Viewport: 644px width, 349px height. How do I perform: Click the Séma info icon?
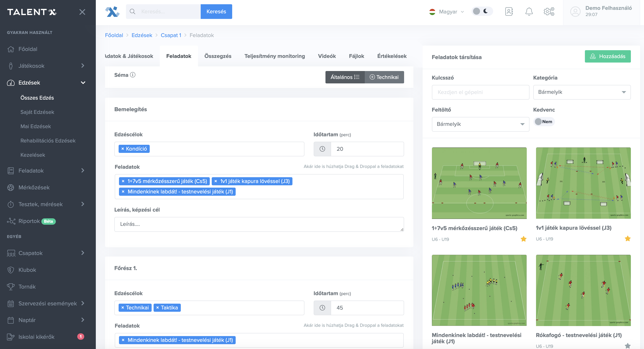tap(133, 75)
